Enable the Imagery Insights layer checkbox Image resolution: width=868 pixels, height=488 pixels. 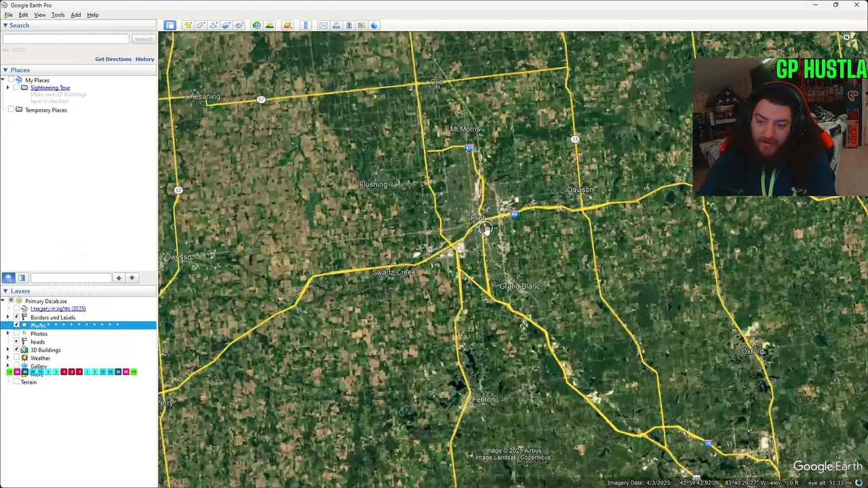coord(16,308)
